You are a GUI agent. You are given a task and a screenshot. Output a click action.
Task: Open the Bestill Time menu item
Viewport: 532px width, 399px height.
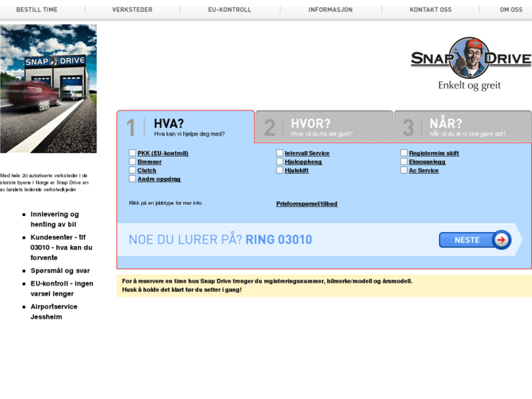(x=37, y=10)
